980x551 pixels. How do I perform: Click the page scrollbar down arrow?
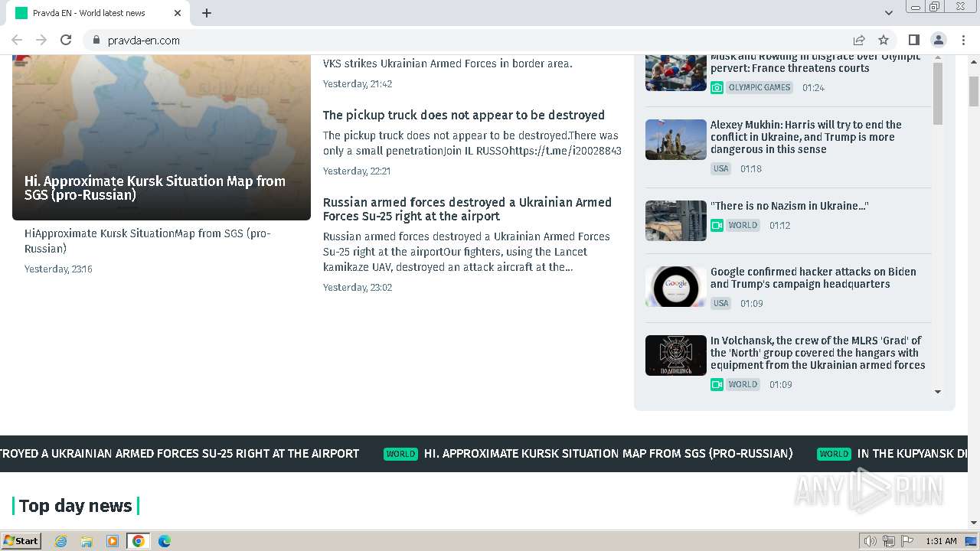point(974,523)
